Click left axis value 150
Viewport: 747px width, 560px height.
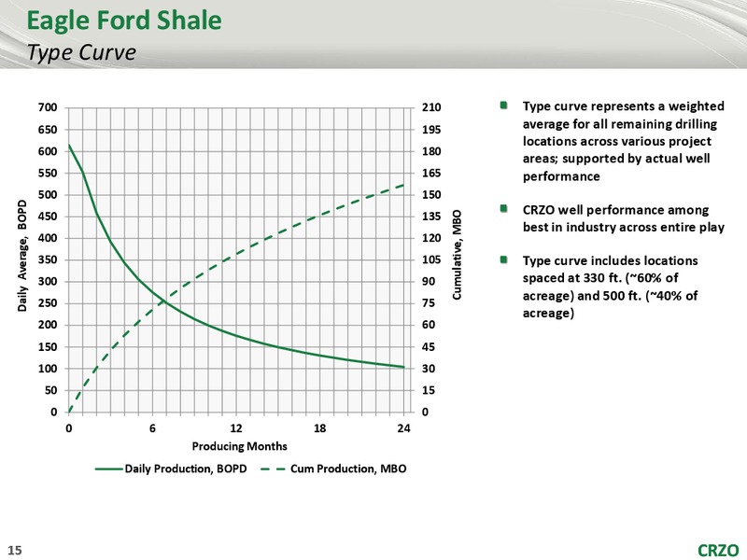click(48, 347)
